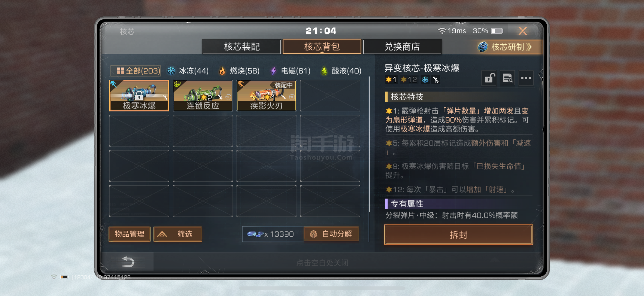Close the core panel with the X
The image size is (644, 296).
(522, 31)
